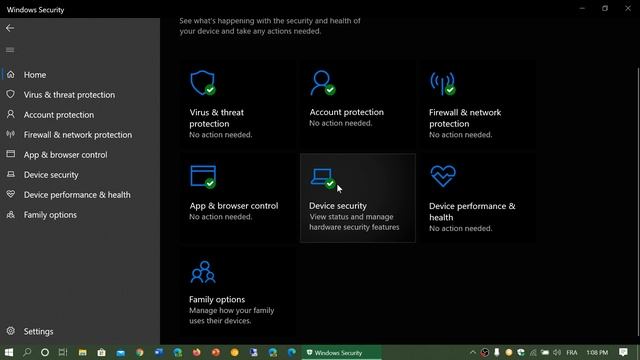Screen dimensions: 640x360
Task: Open the Account protection person tile
Action: click(358, 105)
